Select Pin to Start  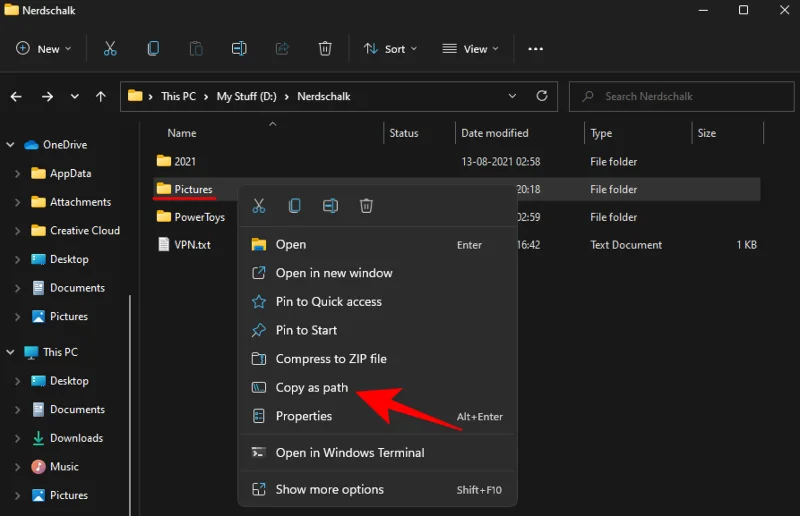(378, 330)
